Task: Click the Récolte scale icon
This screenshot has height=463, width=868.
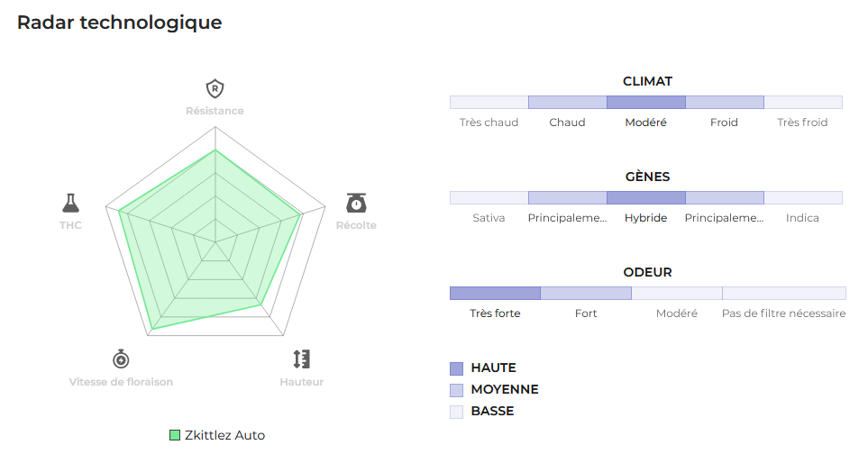Action: [x=356, y=203]
